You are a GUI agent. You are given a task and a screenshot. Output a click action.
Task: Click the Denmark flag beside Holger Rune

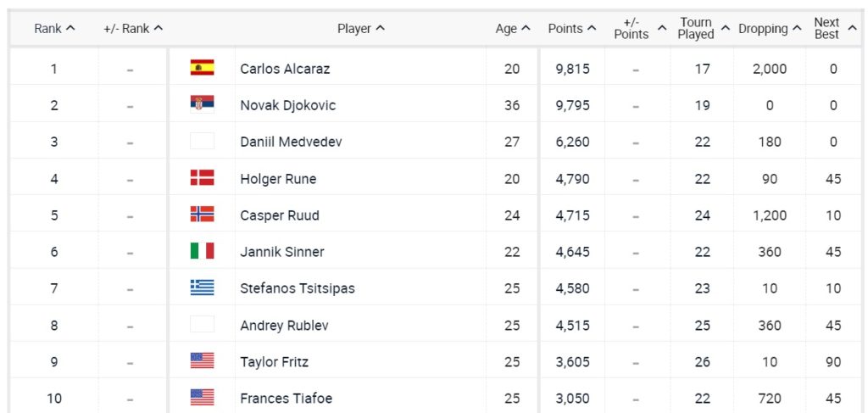pos(202,178)
